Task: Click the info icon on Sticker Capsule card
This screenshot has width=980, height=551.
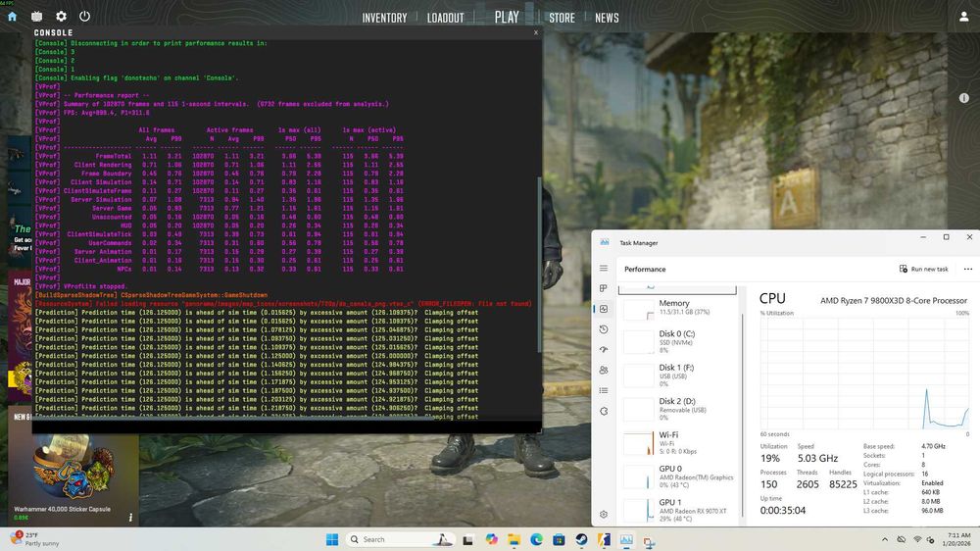Action: coord(130,518)
